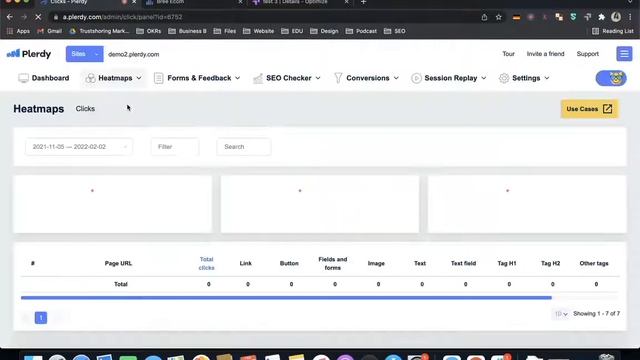Open the browser extensions puzzle icon

coord(601,17)
